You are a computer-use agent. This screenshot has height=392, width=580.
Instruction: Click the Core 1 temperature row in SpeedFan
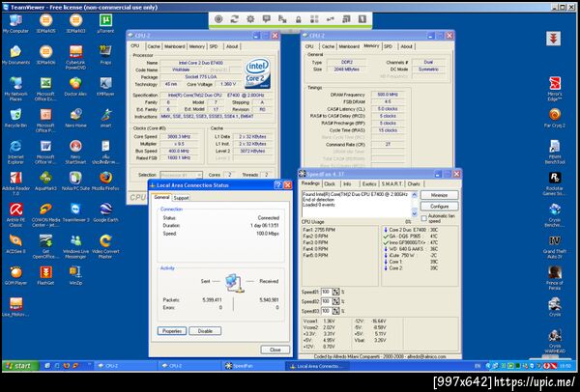coord(411,262)
